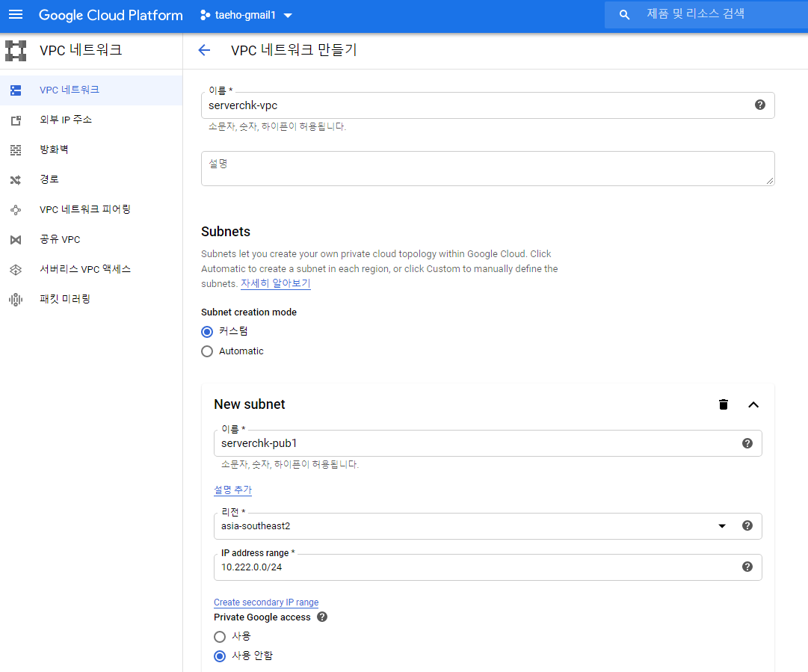Click the Subnet creation mode label

(249, 312)
